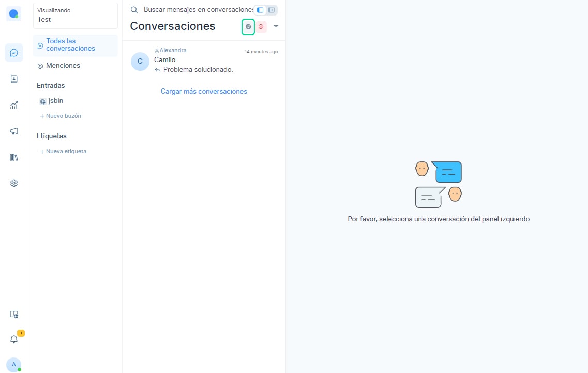Open the Conversations icon in the sidebar

click(14, 53)
